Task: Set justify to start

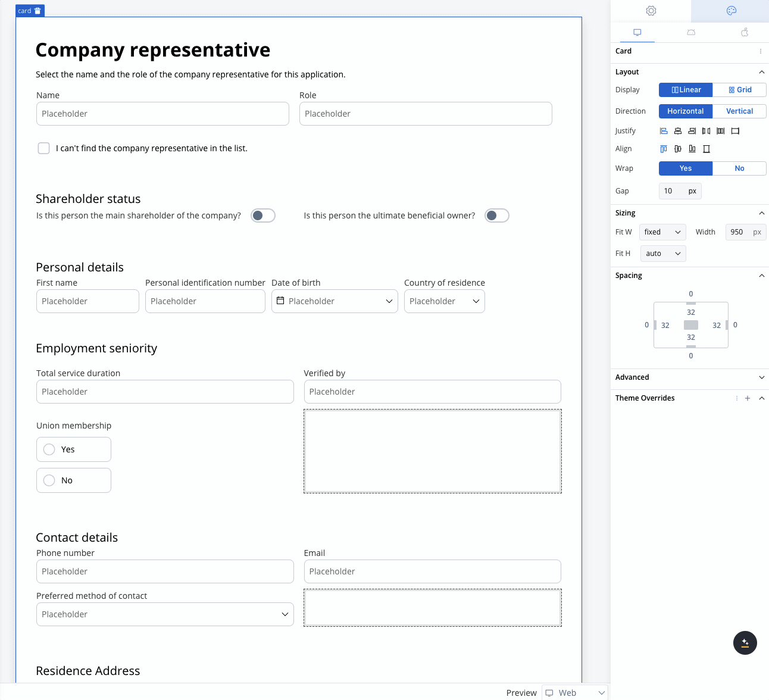Action: (664, 131)
